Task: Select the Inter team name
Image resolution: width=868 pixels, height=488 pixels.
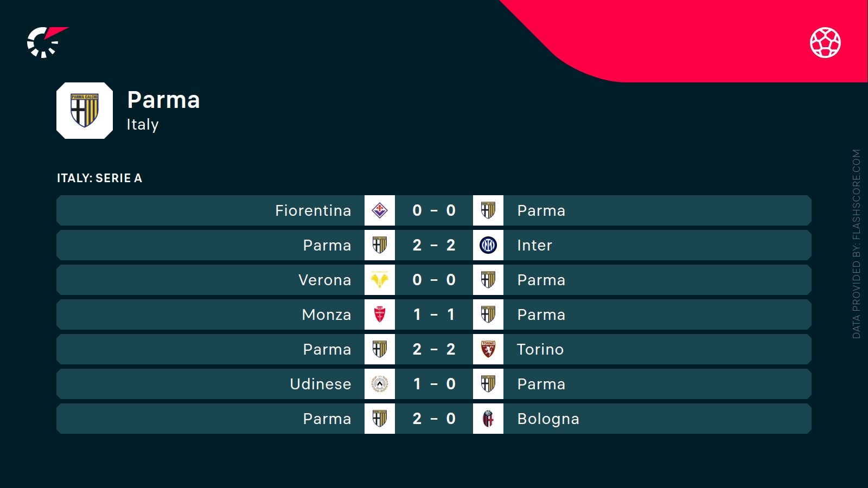Action: (534, 245)
